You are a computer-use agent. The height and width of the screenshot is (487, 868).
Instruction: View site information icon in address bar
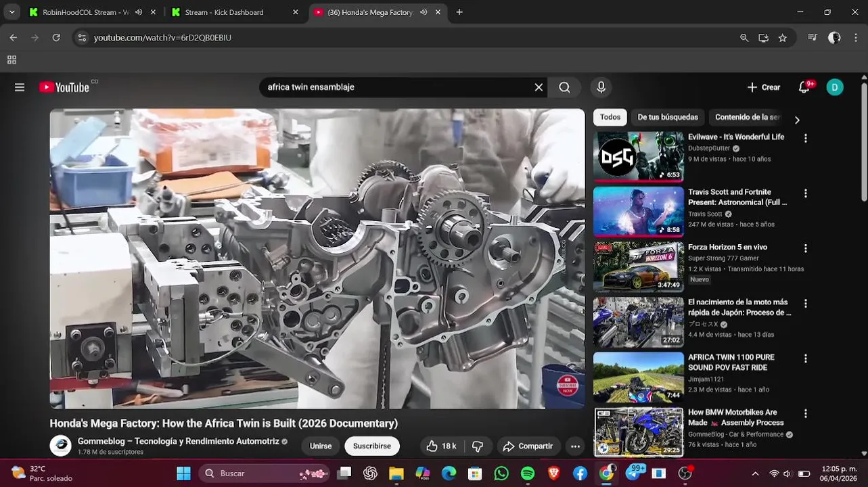coord(82,38)
